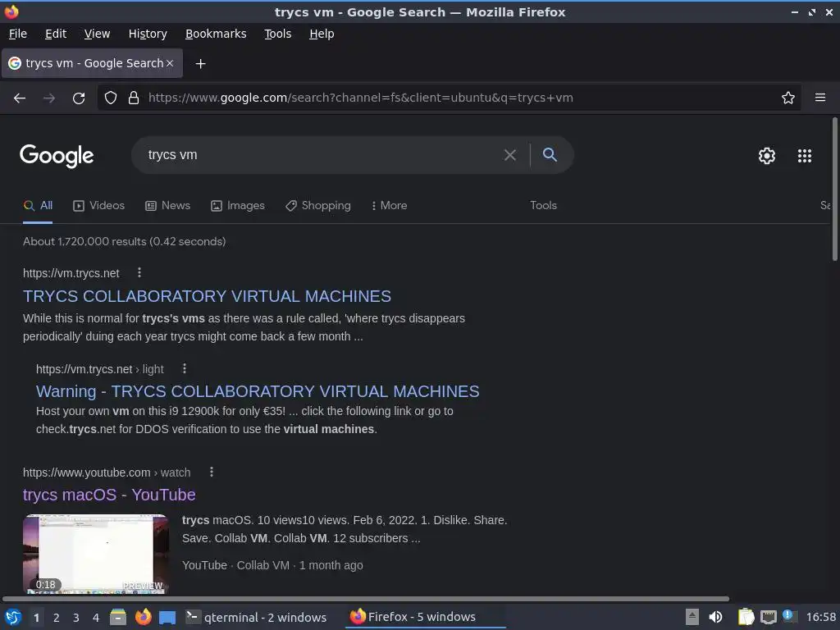
Task: Open the Google apps grid
Action: [805, 156]
